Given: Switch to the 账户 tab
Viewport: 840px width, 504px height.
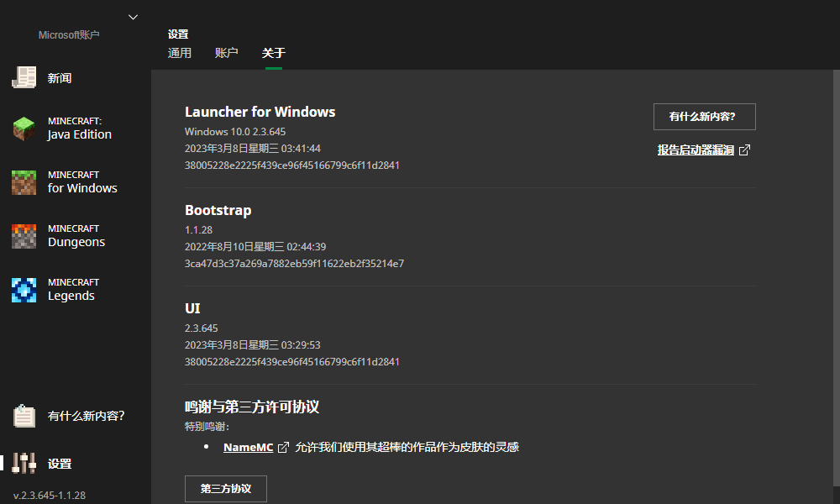Looking at the screenshot, I should 226,53.
